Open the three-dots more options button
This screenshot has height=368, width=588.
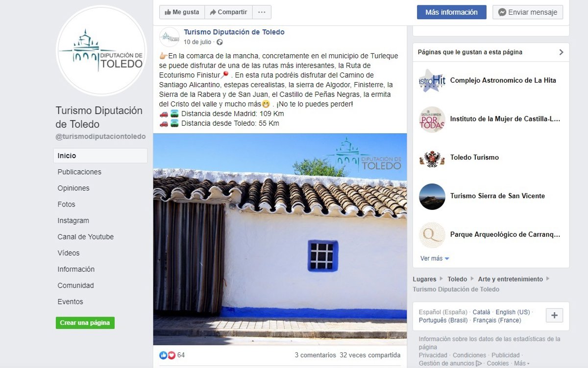click(x=262, y=12)
